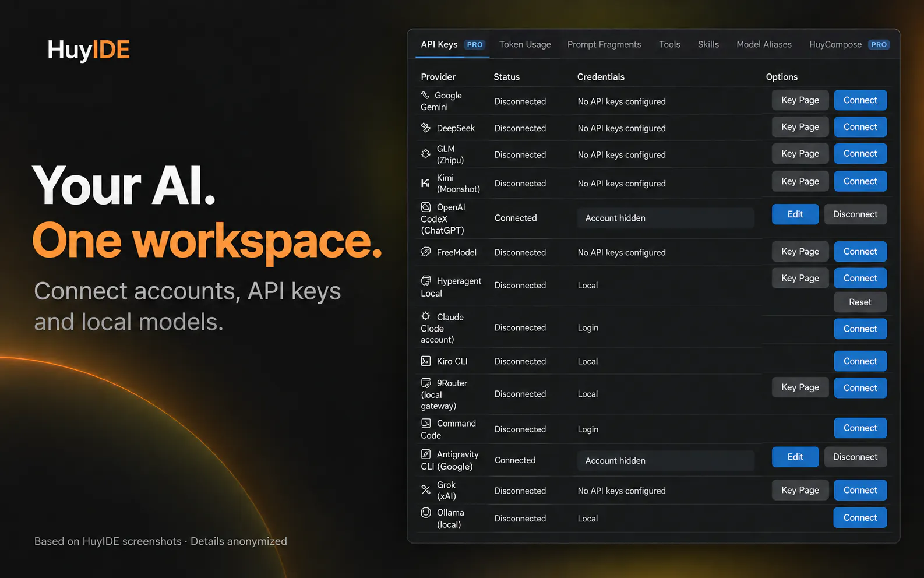Click the FreeModel provider icon
The width and height of the screenshot is (924, 578).
point(426,252)
